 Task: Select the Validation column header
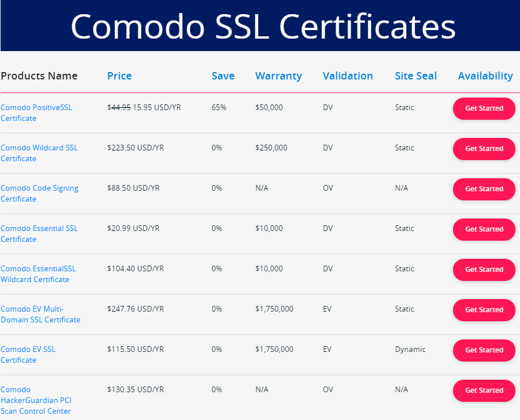click(x=347, y=75)
